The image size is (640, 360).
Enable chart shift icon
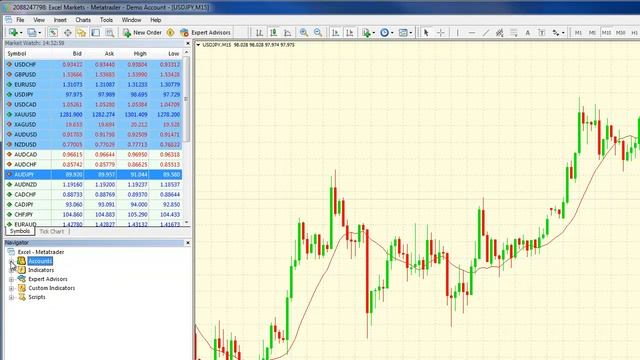pos(350,32)
